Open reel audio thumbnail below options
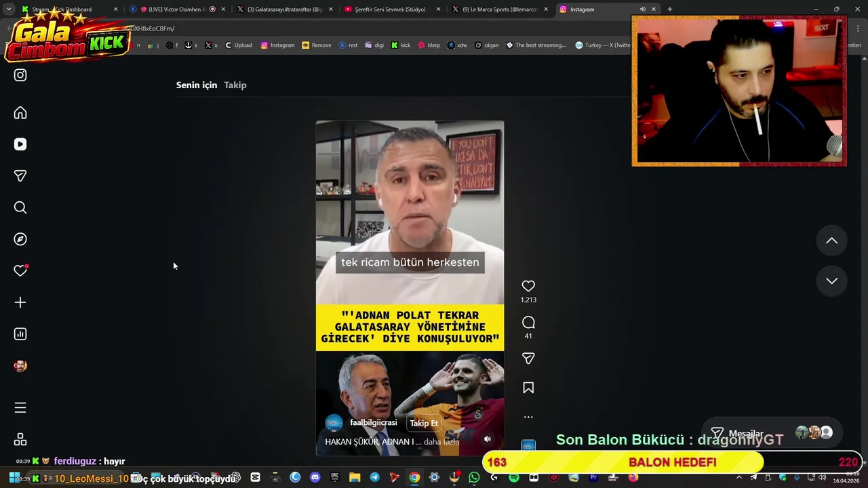The width and height of the screenshot is (868, 488). pos(528,446)
